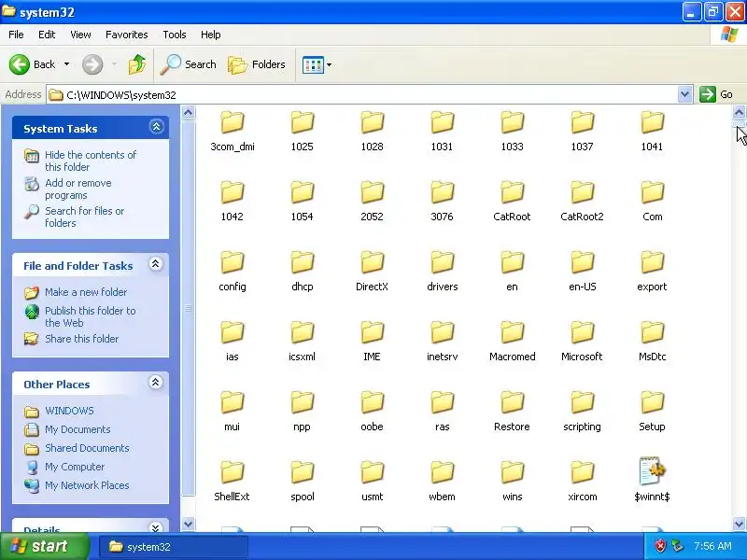Open the Help menu
Screen dimensions: 747x560
tap(211, 35)
